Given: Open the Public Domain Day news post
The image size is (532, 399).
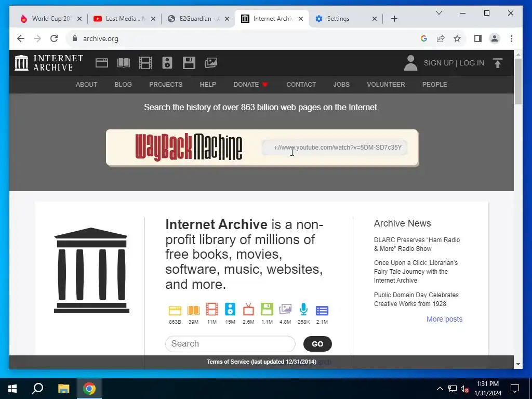Looking at the screenshot, I should click(416, 300).
